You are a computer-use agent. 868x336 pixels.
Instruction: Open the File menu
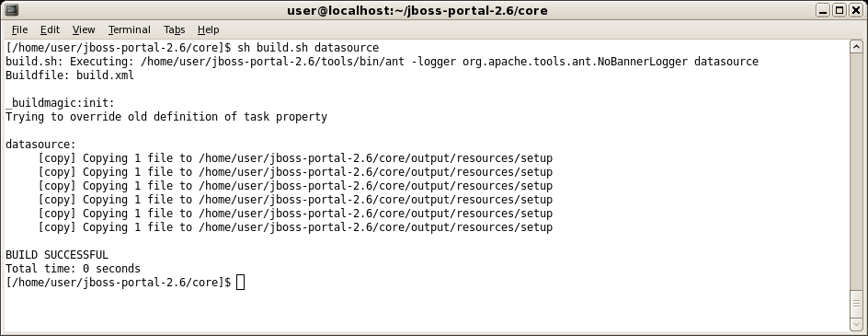coord(19,30)
